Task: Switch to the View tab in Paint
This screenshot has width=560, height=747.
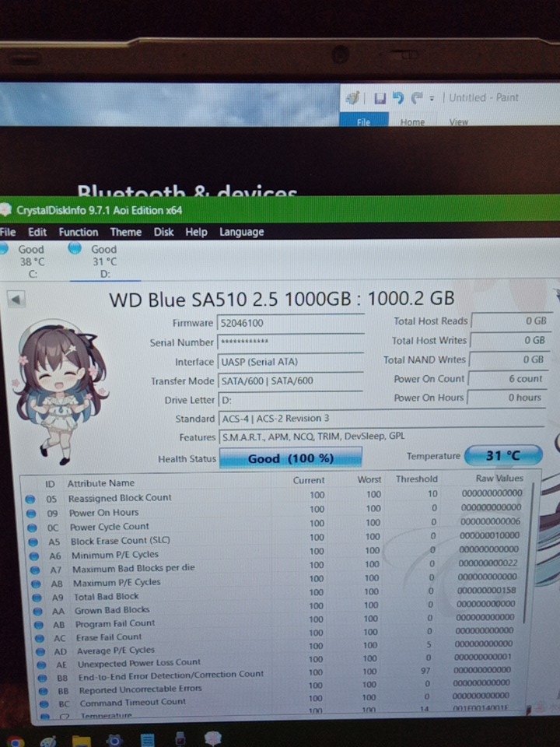Action: click(459, 121)
